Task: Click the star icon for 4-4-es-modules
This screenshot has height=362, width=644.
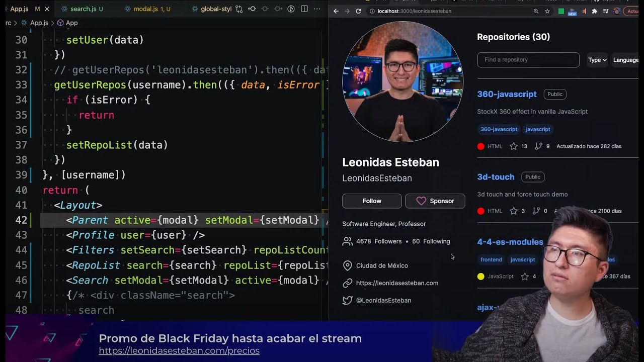Action: [525, 277]
